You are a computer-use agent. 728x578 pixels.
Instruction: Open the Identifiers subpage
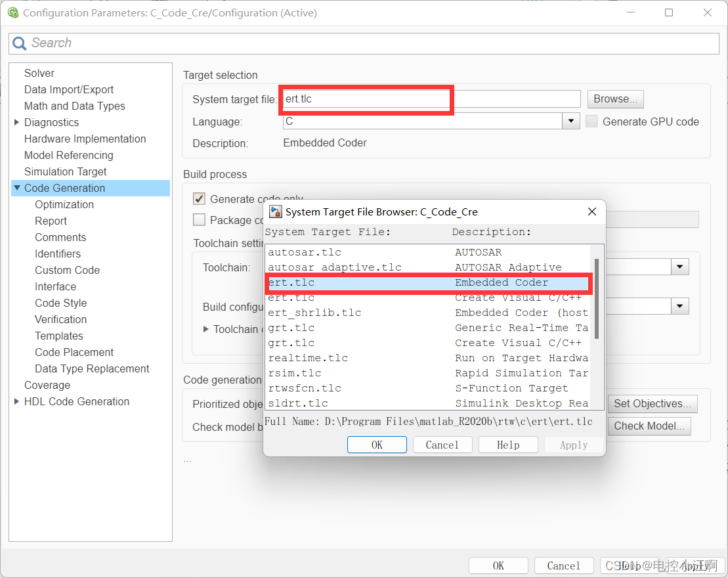(x=58, y=254)
